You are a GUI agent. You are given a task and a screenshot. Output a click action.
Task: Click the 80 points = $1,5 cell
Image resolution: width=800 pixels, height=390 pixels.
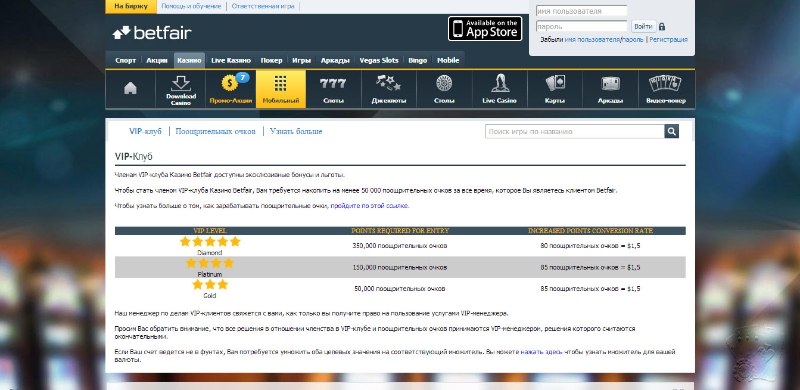coord(590,246)
